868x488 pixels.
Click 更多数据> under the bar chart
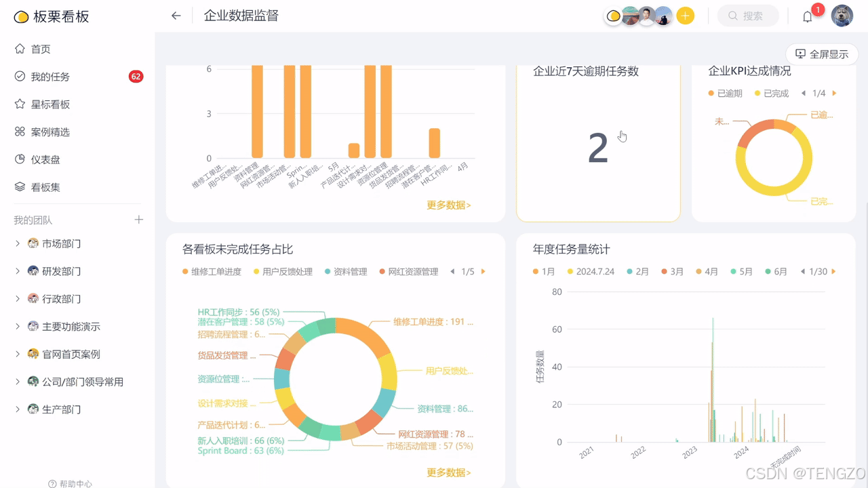pyautogui.click(x=449, y=205)
